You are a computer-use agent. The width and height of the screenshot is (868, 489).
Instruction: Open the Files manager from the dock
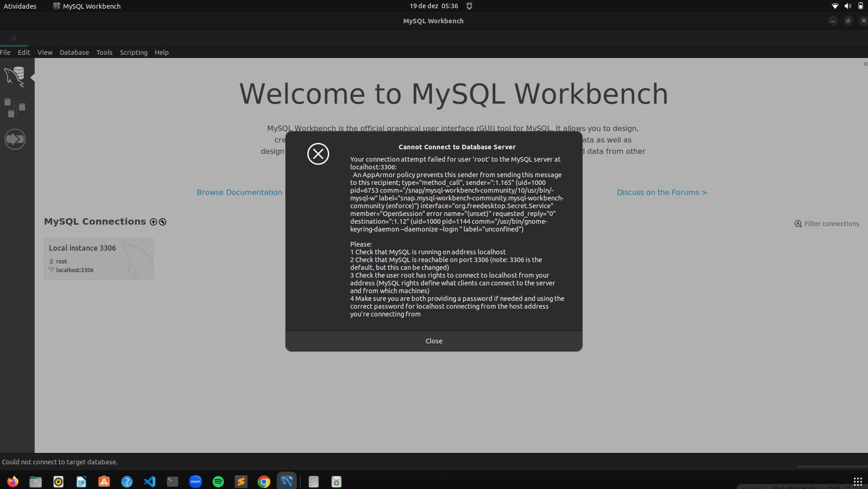pyautogui.click(x=36, y=482)
